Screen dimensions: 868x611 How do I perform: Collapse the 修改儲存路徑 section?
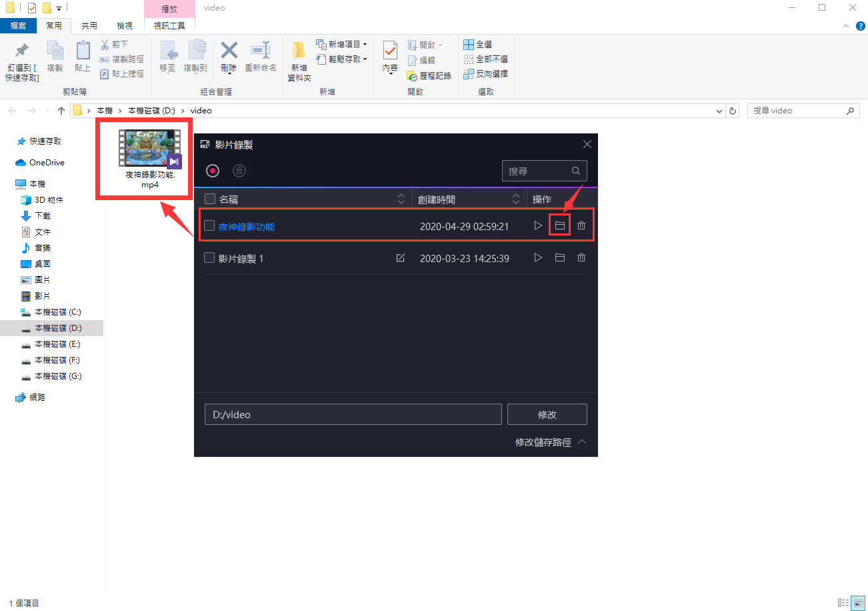click(x=582, y=442)
